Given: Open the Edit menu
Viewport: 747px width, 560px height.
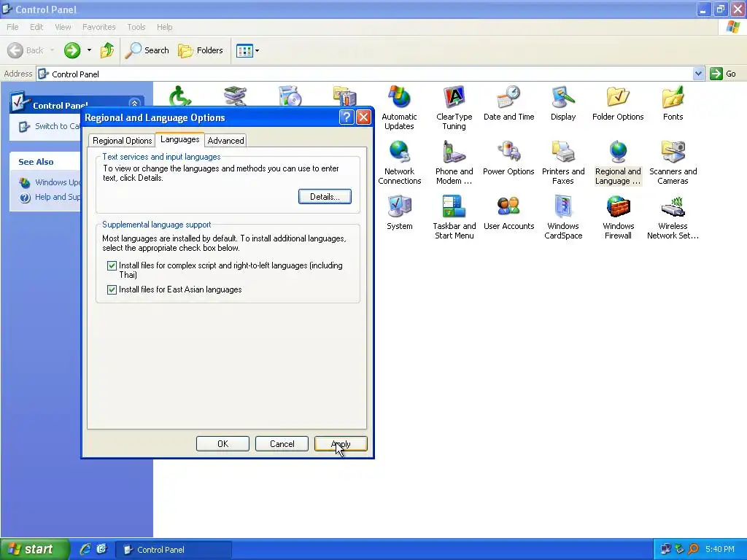Looking at the screenshot, I should pyautogui.click(x=36, y=27).
